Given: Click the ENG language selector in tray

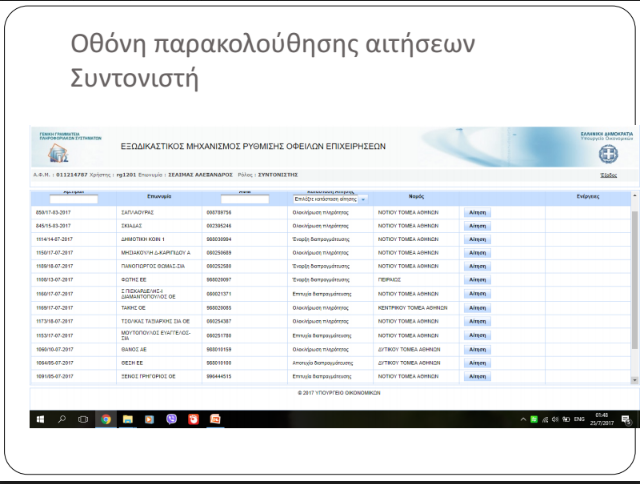Looking at the screenshot, I should (x=581, y=420).
